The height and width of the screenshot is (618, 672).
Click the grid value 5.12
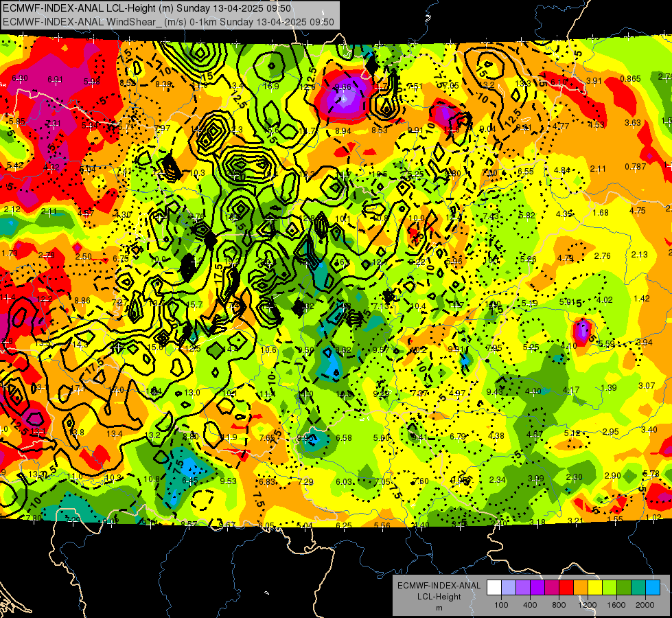point(572,433)
